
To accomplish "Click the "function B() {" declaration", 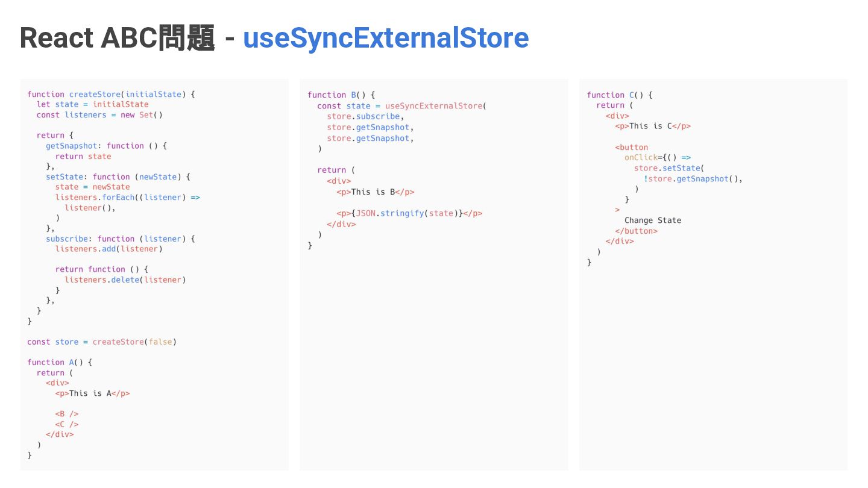I will click(x=341, y=95).
